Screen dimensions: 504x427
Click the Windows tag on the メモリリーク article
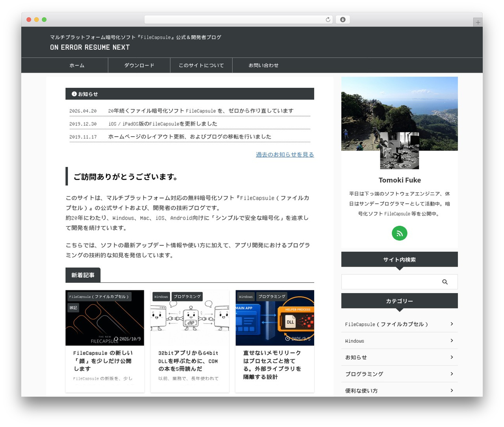246,297
